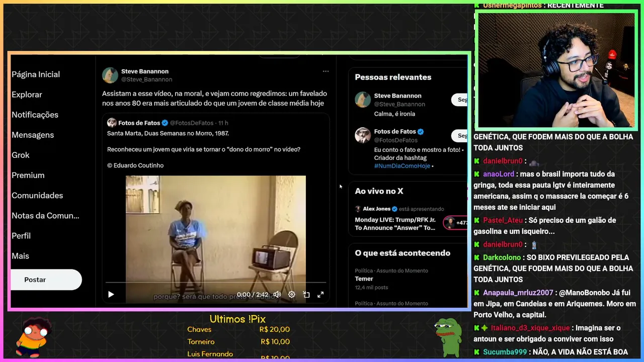This screenshot has width=644, height=362.
Task: Mute the video with the volume icon
Action: (277, 295)
